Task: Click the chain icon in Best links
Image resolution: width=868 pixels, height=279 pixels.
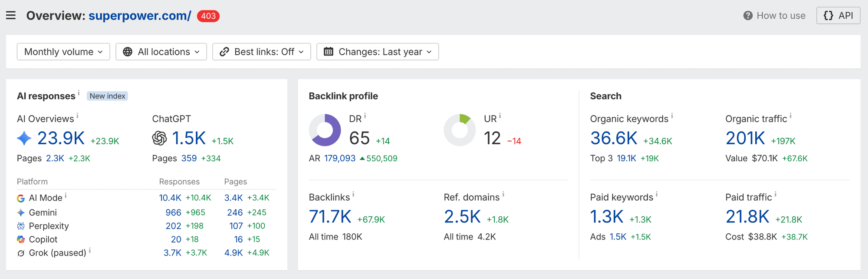Action: coord(224,52)
